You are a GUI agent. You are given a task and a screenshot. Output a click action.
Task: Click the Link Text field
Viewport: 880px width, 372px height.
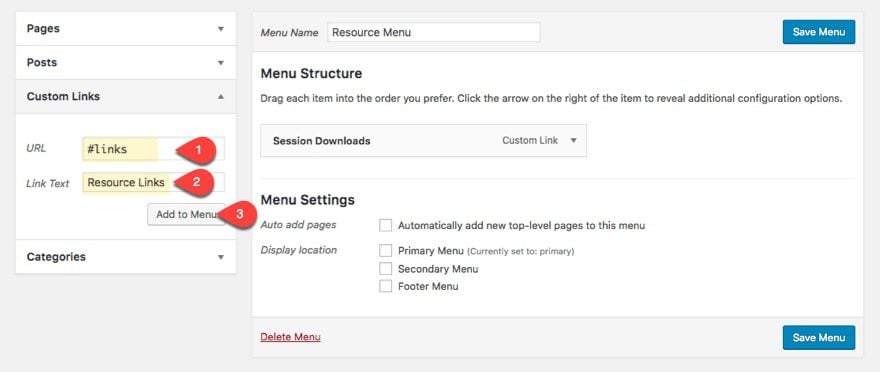click(153, 182)
